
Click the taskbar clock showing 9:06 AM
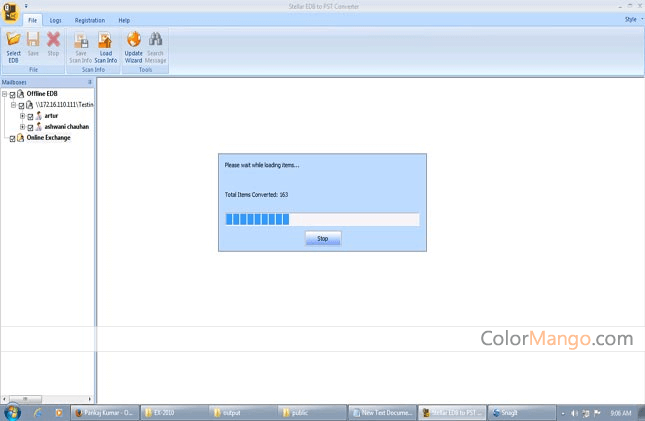pos(621,413)
